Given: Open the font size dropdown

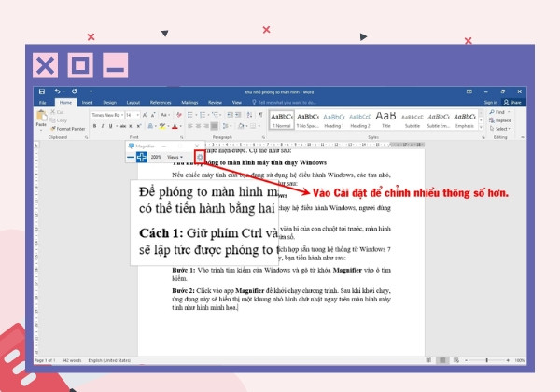Looking at the screenshot, I should (138, 115).
